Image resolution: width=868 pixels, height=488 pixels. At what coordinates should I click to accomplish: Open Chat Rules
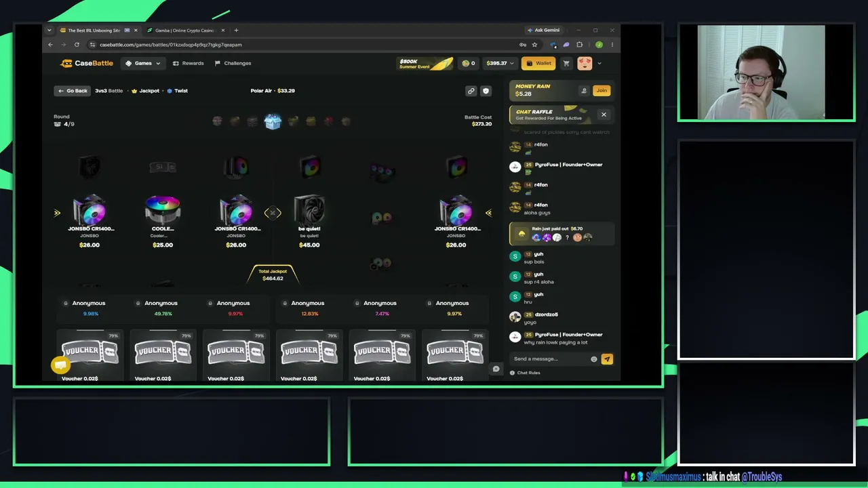click(525, 373)
